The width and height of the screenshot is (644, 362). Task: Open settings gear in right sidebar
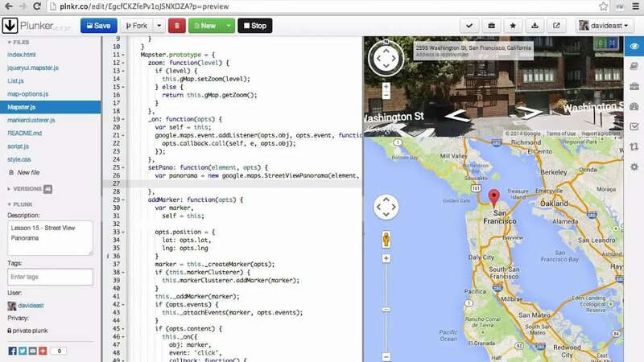[634, 167]
